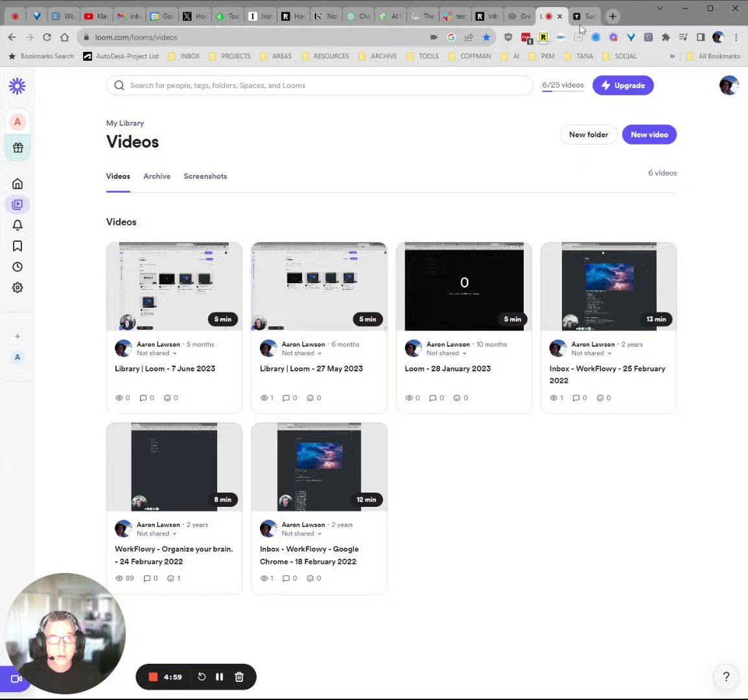Open the Home icon in the sidebar

click(x=17, y=183)
